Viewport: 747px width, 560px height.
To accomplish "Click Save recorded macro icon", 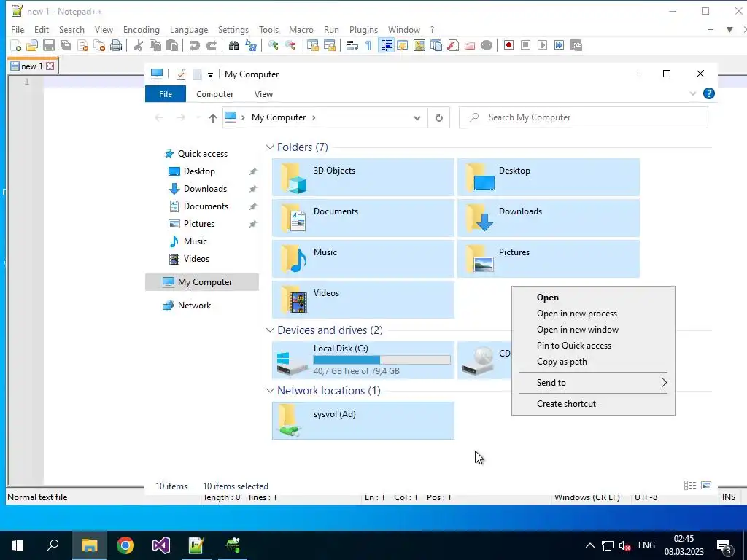I will click(576, 45).
